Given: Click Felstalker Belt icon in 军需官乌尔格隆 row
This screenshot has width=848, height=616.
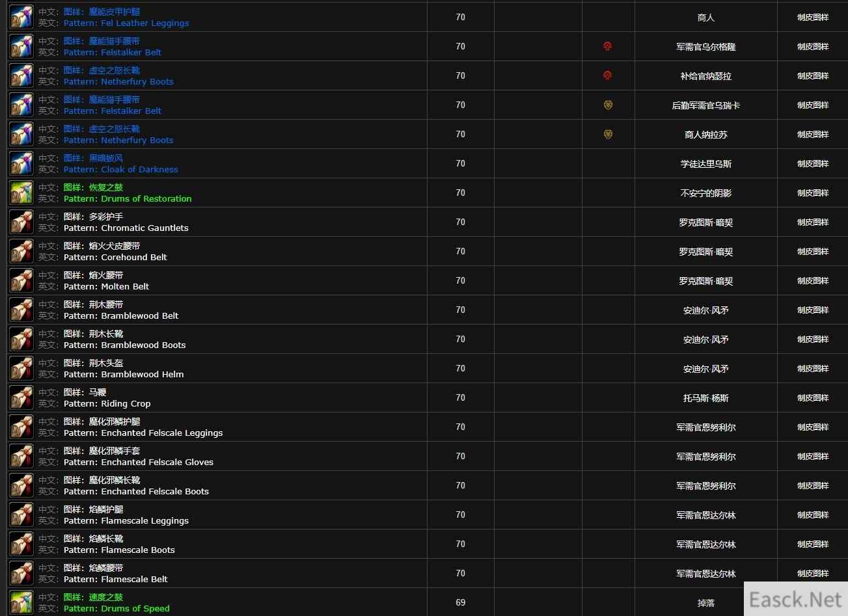Looking at the screenshot, I should (x=21, y=46).
